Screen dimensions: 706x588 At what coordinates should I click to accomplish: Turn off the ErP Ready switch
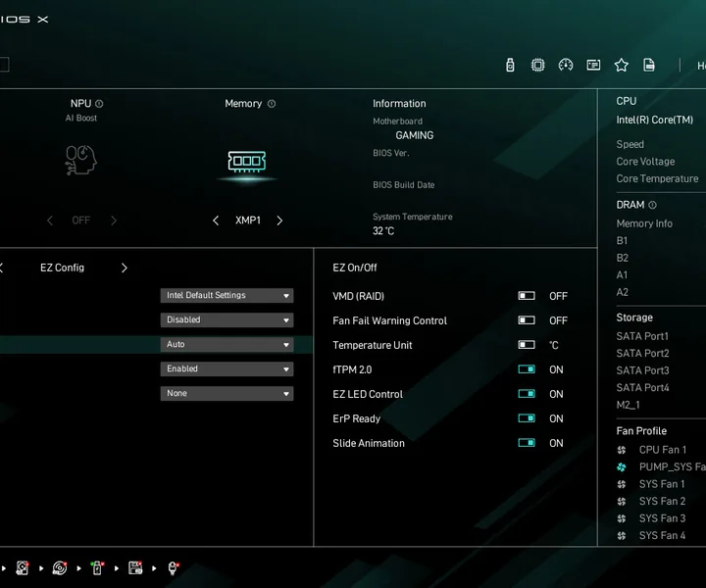(x=527, y=418)
